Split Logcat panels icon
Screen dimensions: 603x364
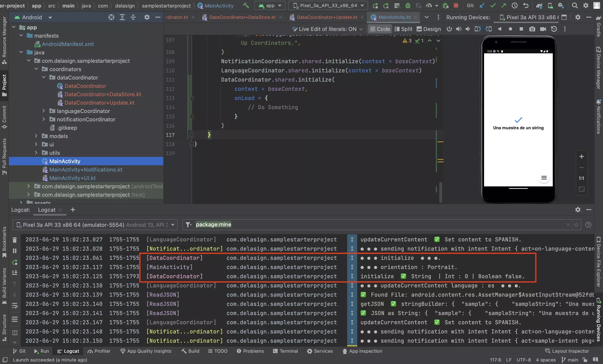click(x=15, y=333)
